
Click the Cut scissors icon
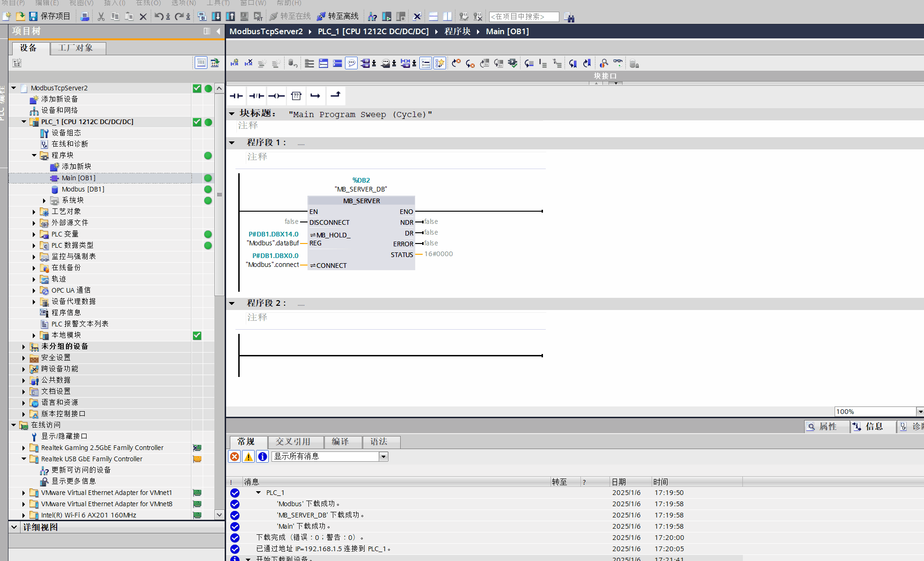tap(101, 16)
